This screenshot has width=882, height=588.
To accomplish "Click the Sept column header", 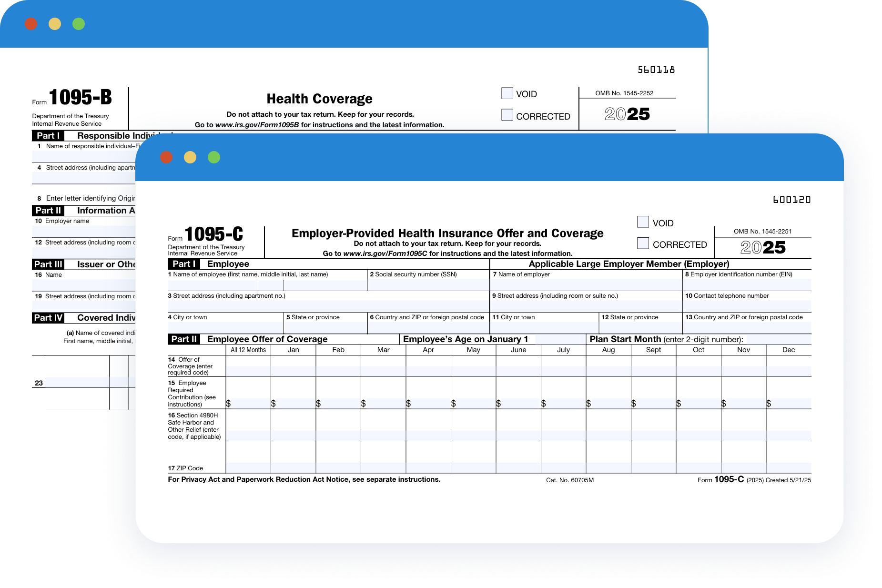I will [653, 350].
